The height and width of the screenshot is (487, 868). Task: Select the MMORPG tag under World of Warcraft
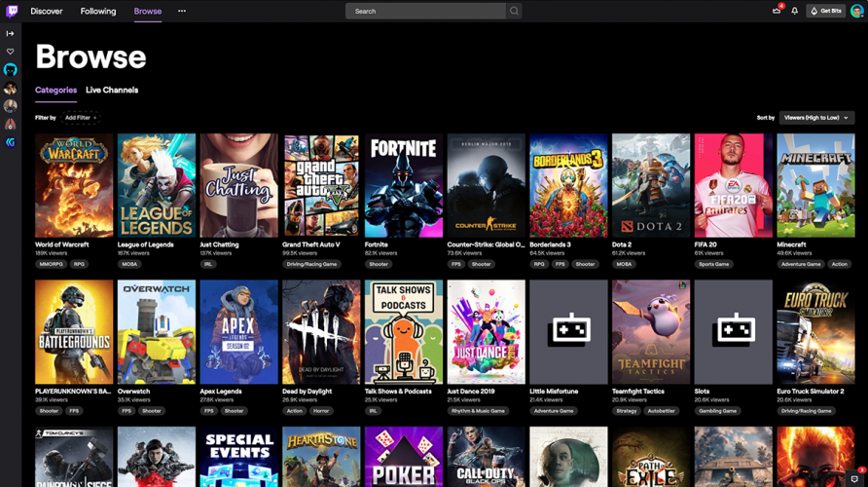(x=51, y=264)
